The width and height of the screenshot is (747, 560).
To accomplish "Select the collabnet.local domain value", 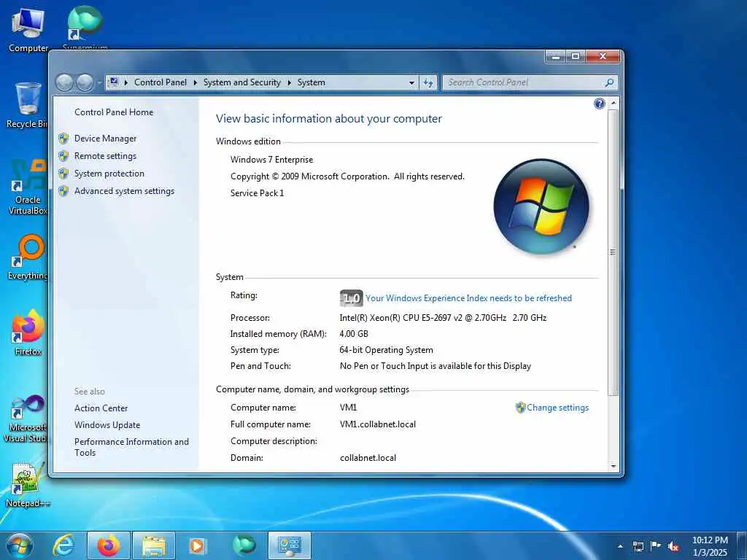I will click(x=368, y=458).
